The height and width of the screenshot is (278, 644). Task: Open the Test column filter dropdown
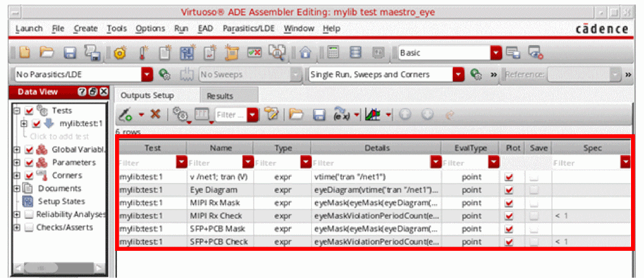pyautogui.click(x=181, y=162)
